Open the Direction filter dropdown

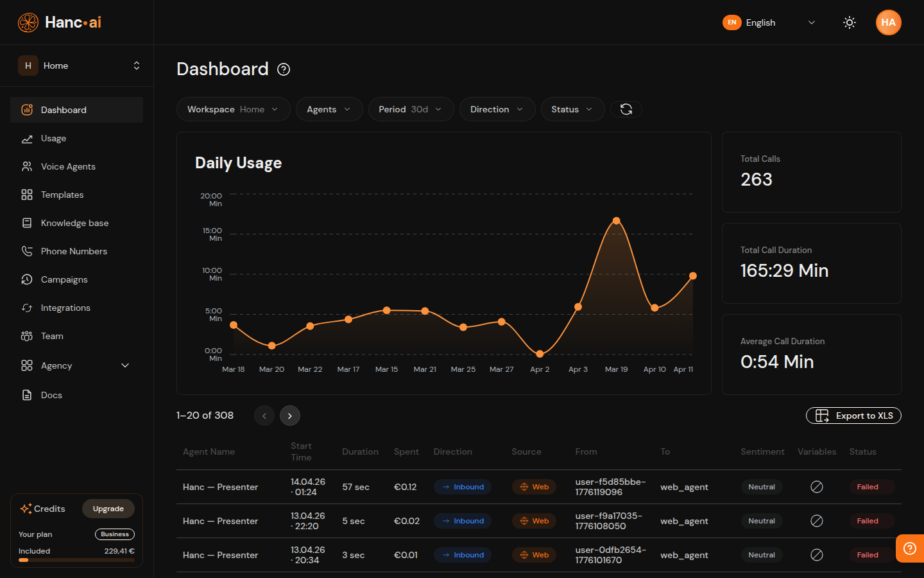coord(497,109)
